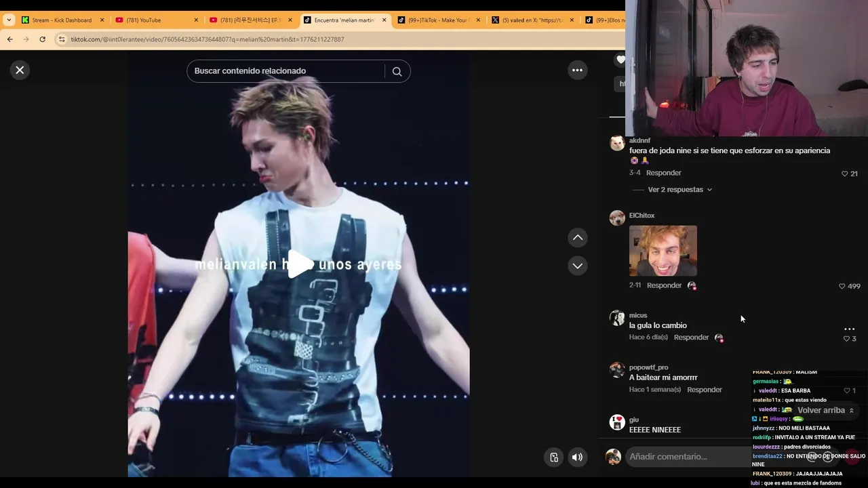868x488 pixels.
Task: Switch to Encuentra 'melian martin' tab
Action: [344, 20]
